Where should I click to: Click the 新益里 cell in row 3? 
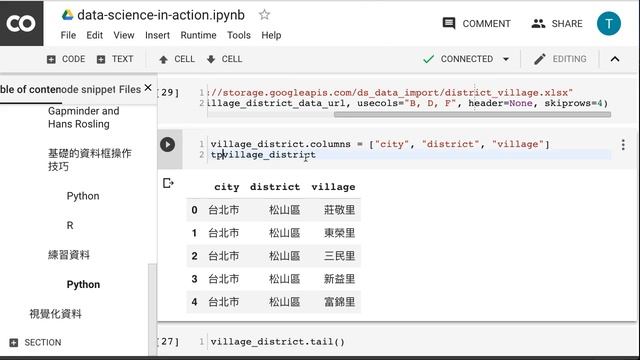[339, 279]
